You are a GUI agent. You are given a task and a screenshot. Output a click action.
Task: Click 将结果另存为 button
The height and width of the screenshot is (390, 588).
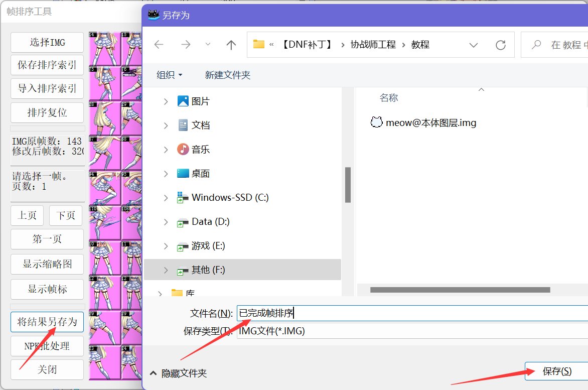coord(47,322)
